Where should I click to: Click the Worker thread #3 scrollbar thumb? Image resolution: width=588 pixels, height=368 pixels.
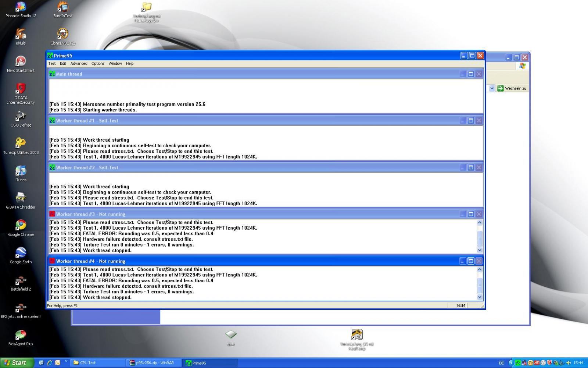point(480,239)
